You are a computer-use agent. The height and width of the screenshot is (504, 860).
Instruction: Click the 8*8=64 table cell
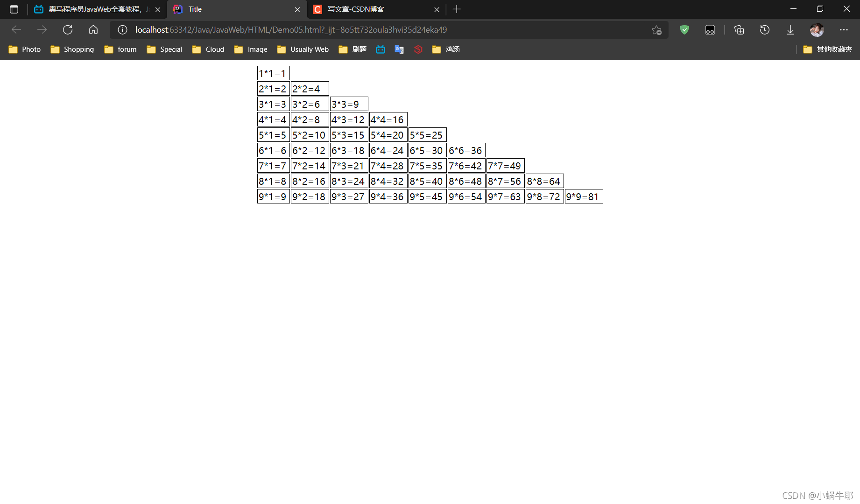click(545, 181)
